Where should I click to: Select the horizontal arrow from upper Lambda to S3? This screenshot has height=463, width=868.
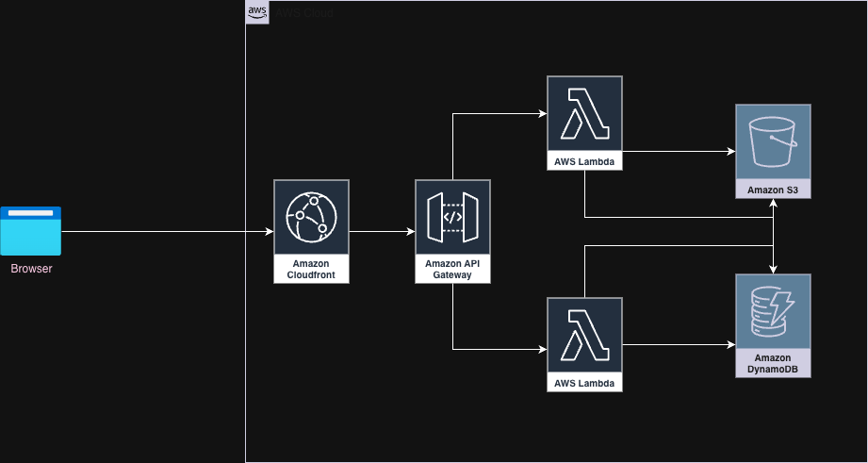click(x=679, y=151)
